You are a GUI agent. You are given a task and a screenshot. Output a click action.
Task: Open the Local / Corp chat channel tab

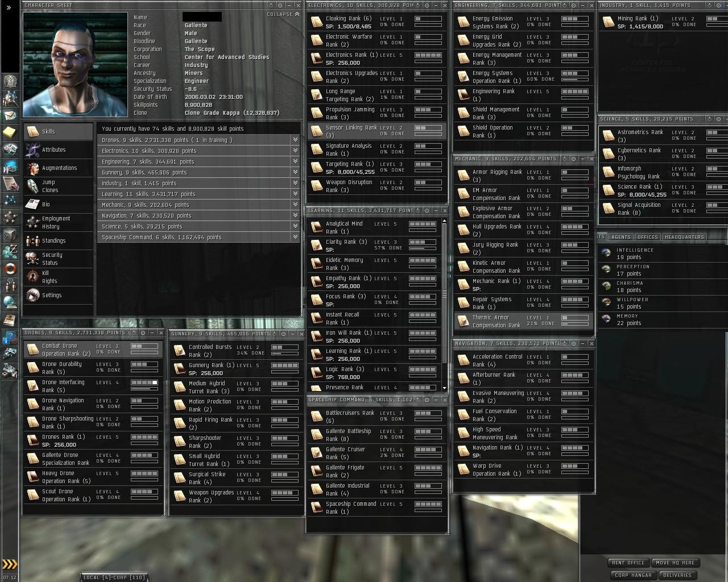[114, 577]
